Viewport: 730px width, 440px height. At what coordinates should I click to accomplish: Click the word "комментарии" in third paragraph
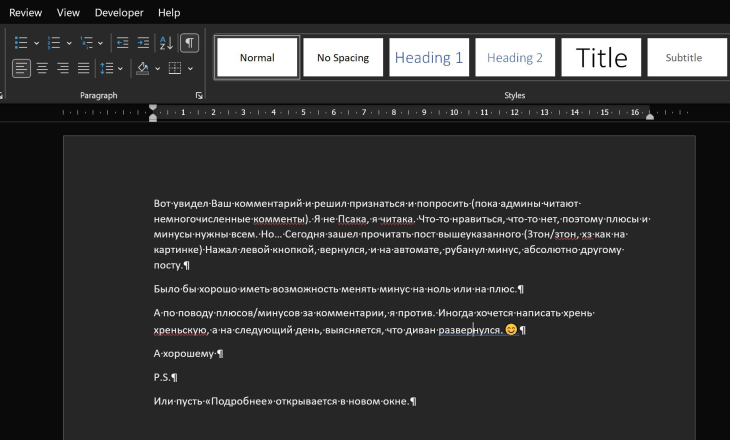[x=350, y=313]
